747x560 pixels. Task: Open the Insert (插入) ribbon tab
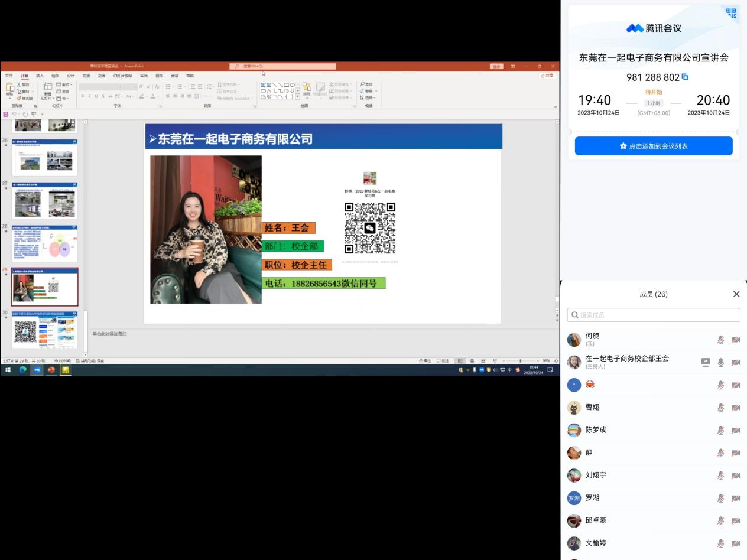click(40, 76)
